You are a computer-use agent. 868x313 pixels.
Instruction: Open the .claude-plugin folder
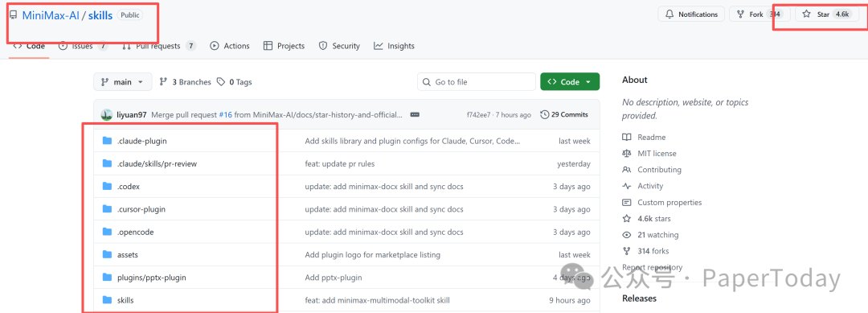pos(142,142)
